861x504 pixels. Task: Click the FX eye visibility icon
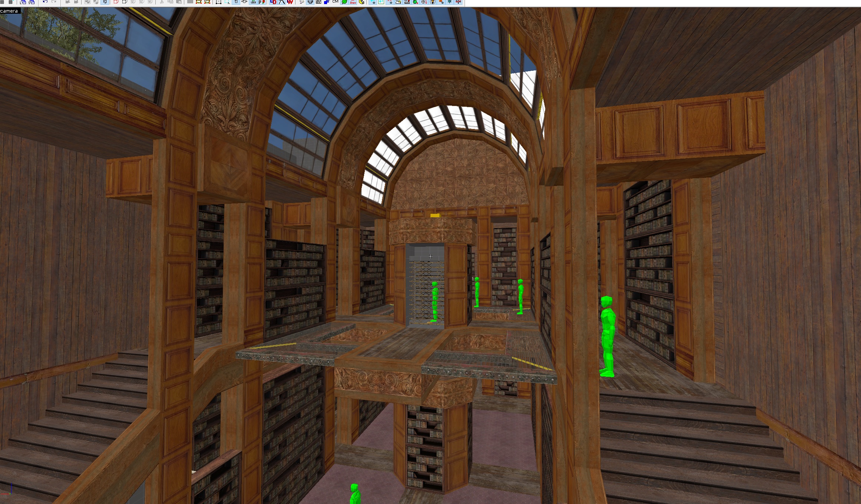[390, 2]
